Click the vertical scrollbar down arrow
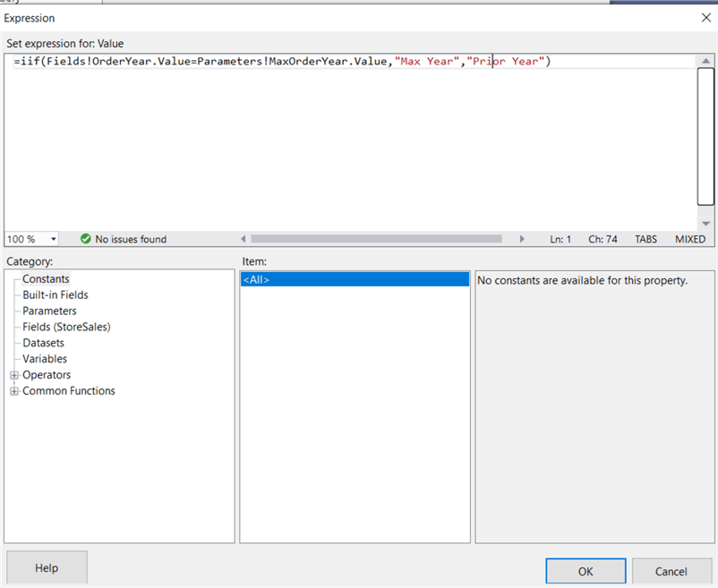 (705, 224)
